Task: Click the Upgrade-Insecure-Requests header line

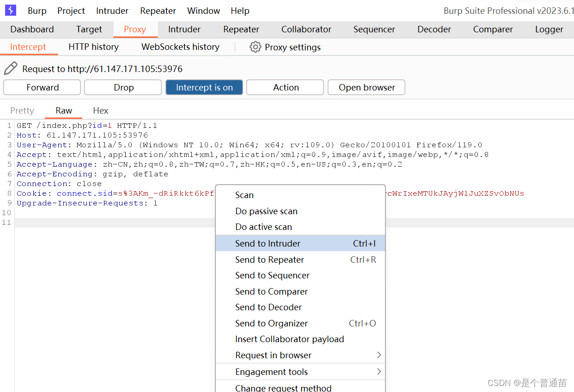Action: tap(87, 203)
